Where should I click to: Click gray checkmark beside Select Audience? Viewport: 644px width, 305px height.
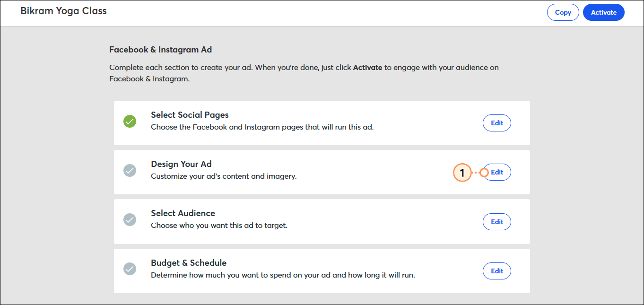pyautogui.click(x=130, y=220)
